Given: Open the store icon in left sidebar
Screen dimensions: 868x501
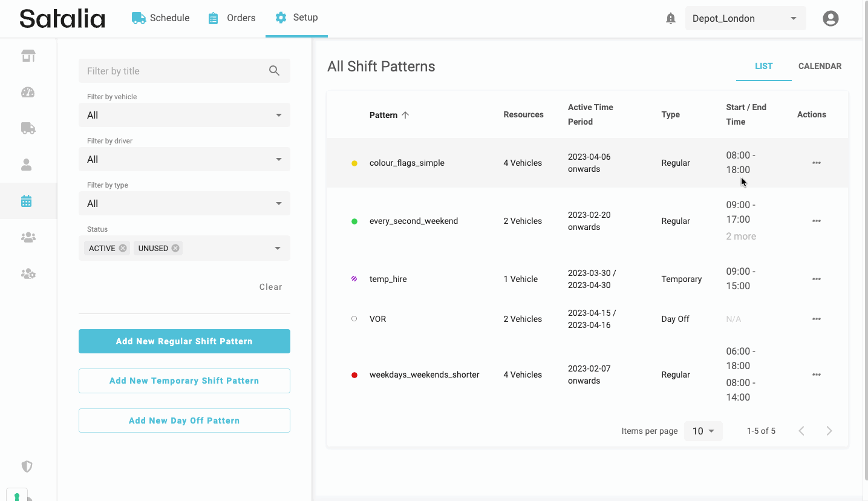Looking at the screenshot, I should (28, 56).
